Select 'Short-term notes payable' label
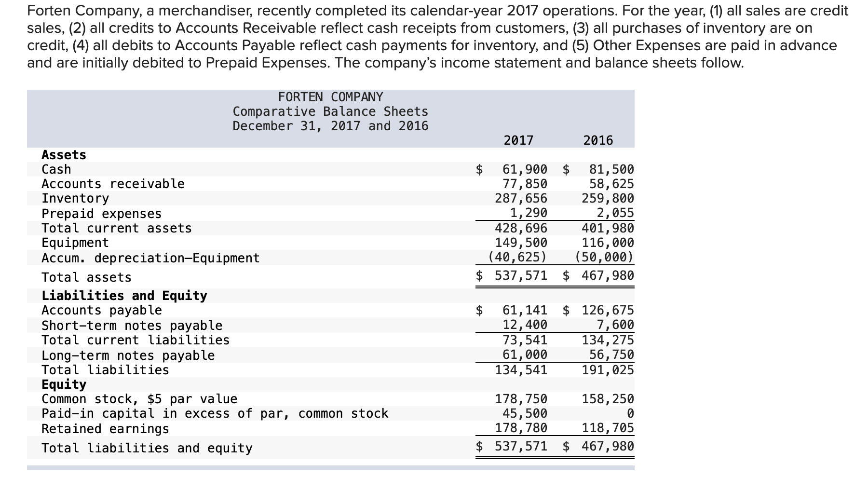868x491 pixels. pyautogui.click(x=132, y=326)
